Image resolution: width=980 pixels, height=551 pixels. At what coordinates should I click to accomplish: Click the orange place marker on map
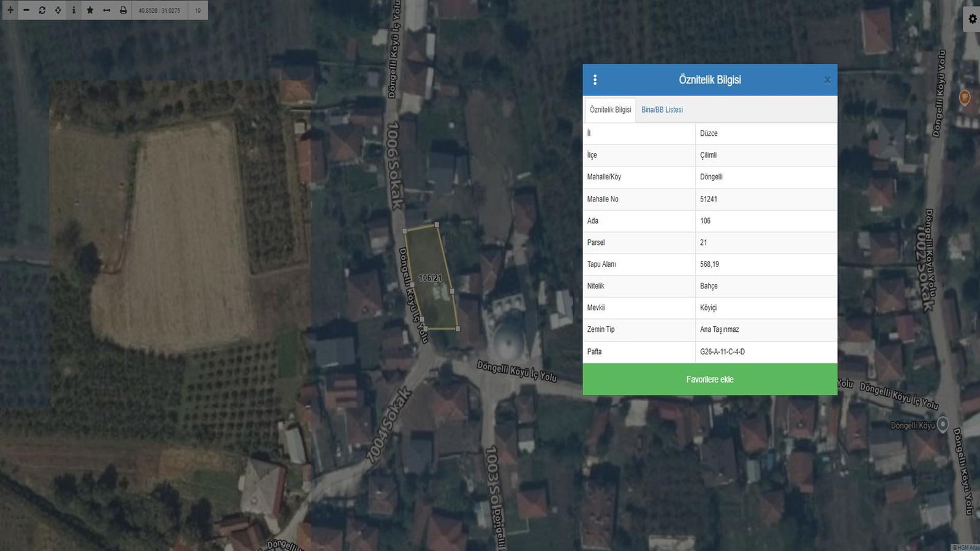coord(964,97)
